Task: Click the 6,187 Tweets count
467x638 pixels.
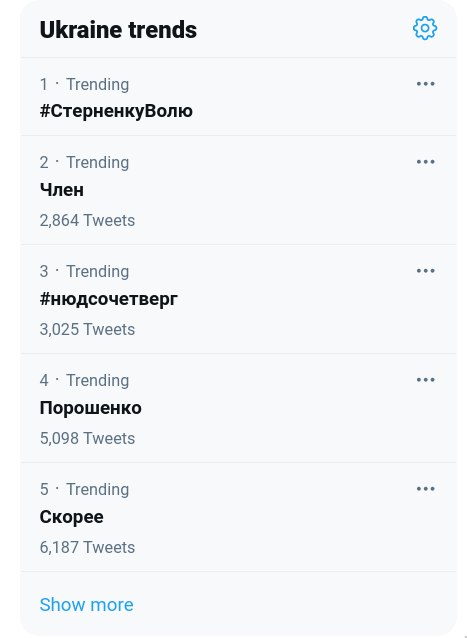Action: click(x=87, y=548)
